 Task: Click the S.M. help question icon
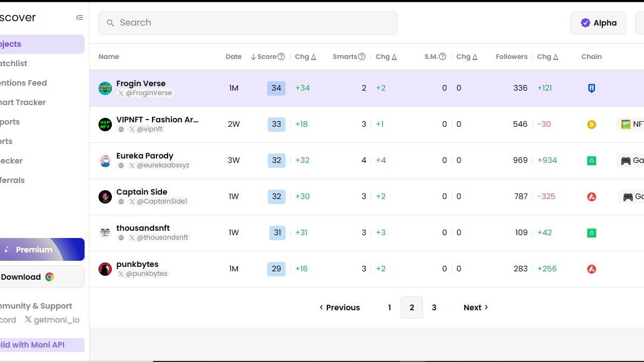443,57
